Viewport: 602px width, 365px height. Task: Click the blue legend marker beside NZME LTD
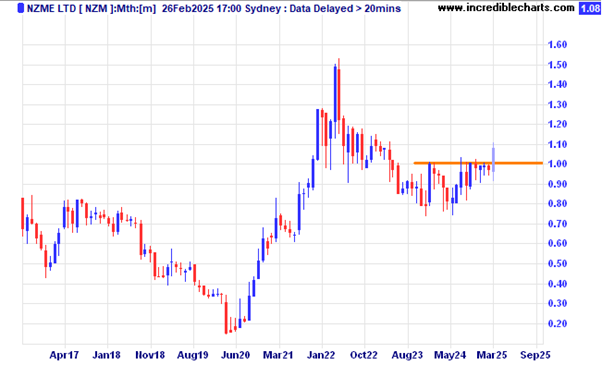coord(21,8)
